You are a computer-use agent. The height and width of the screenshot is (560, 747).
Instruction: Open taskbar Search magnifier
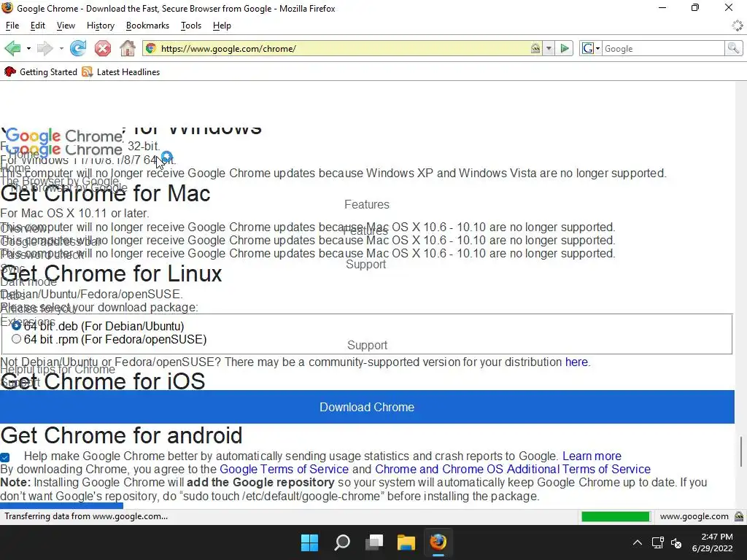pyautogui.click(x=342, y=542)
